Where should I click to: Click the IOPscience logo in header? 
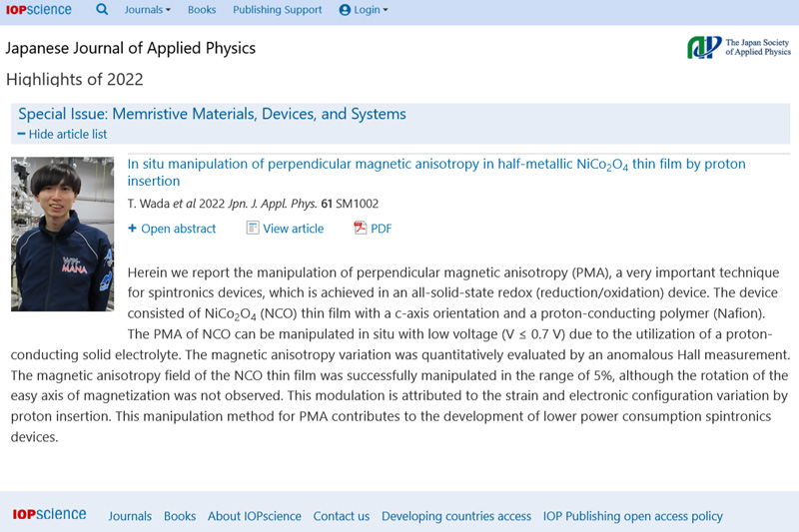coord(40,10)
